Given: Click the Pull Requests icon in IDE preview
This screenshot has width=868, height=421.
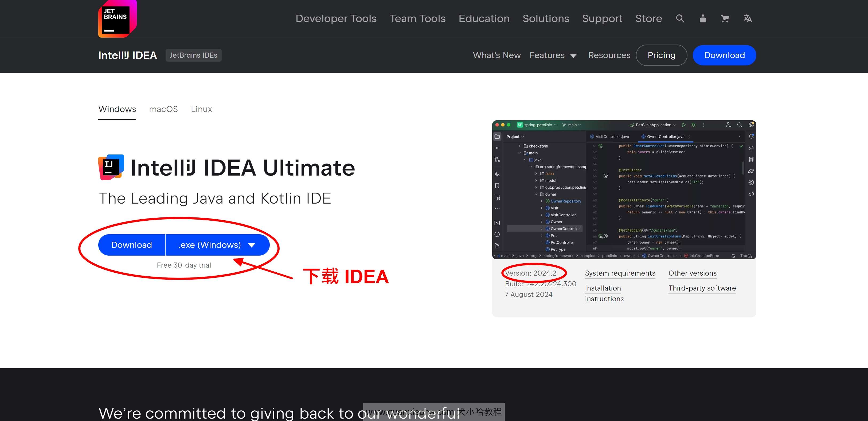Looking at the screenshot, I should [x=497, y=160].
